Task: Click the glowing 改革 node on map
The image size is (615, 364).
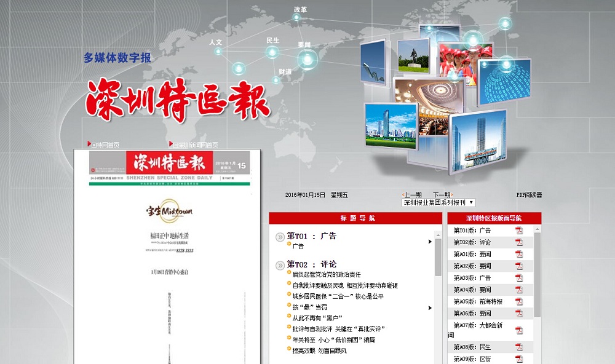Action: (x=297, y=17)
